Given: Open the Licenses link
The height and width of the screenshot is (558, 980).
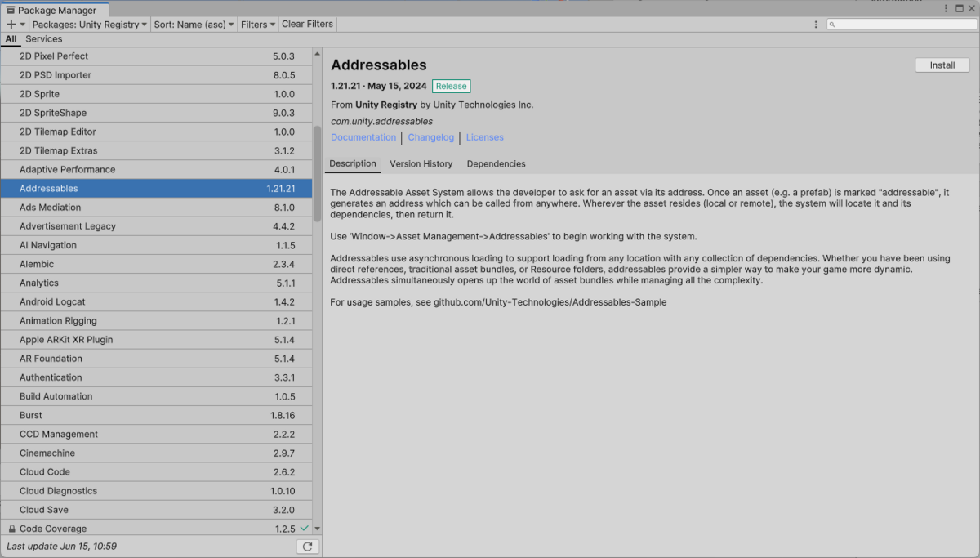Looking at the screenshot, I should 485,137.
